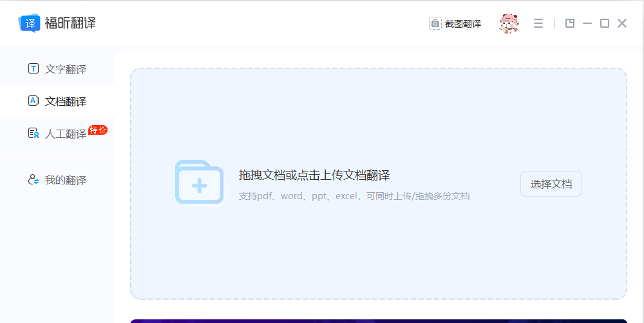Viewport: 644px width, 323px height.
Task: Click the 文档翻译 document icon
Action: (33, 101)
